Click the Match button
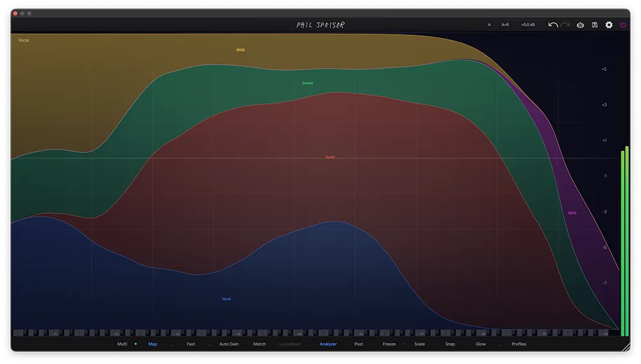This screenshot has height=364, width=641. 260,344
